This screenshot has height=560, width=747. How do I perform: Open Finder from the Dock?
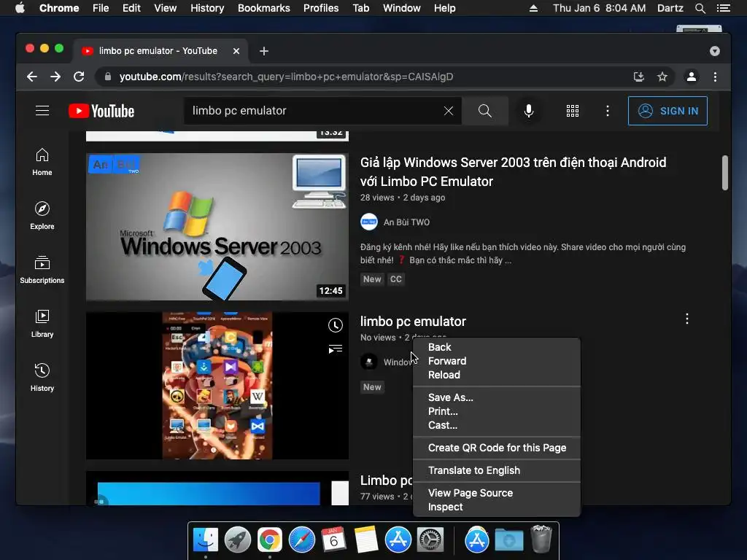(206, 540)
